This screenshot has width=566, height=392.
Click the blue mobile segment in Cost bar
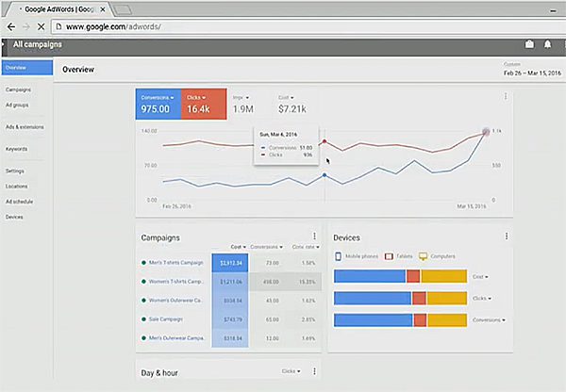coord(370,276)
